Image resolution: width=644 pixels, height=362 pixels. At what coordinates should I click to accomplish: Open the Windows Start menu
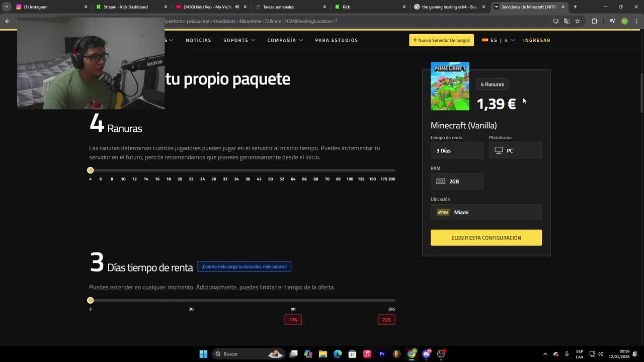tap(203, 354)
